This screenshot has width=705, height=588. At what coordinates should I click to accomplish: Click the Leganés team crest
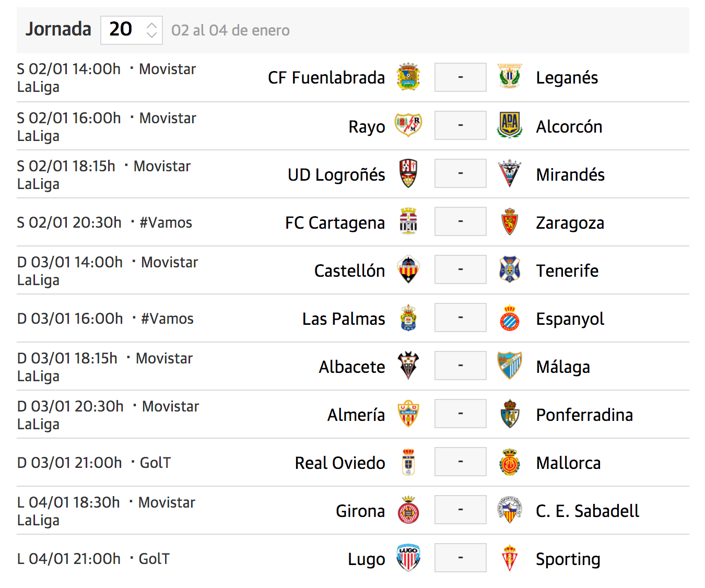pos(510,77)
